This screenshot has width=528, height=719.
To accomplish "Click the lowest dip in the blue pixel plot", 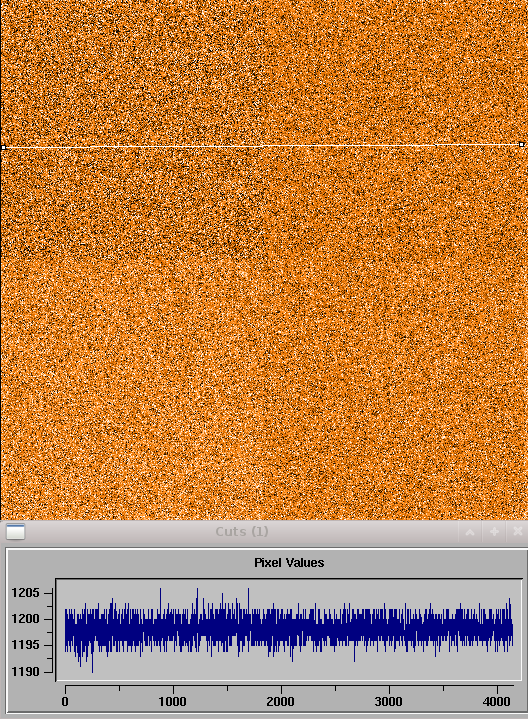I will pos(92,670).
